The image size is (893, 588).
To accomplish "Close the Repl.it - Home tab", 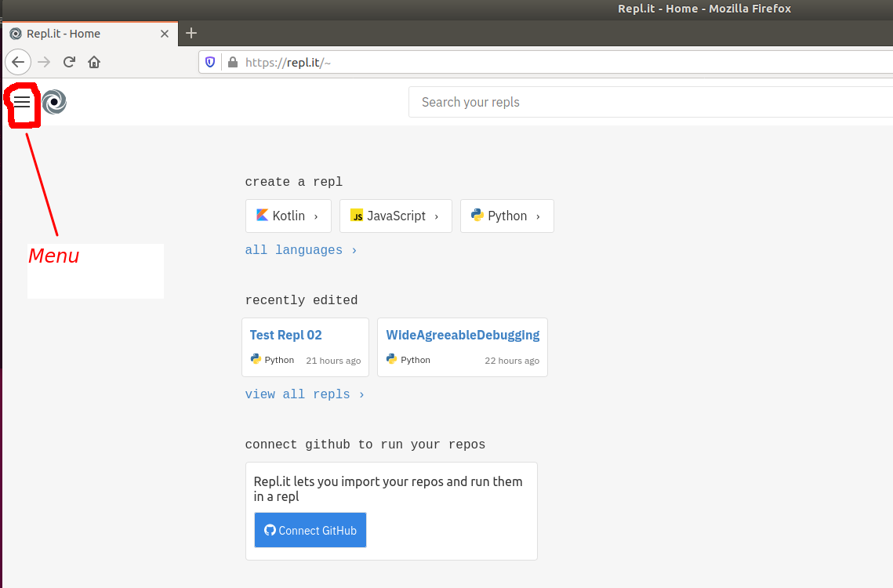I will tap(165, 34).
